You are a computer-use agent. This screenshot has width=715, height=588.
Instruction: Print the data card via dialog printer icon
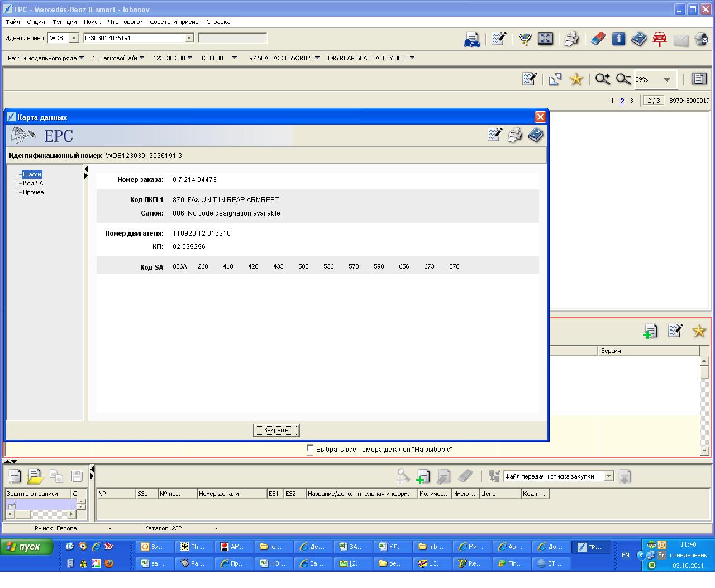pyautogui.click(x=514, y=135)
